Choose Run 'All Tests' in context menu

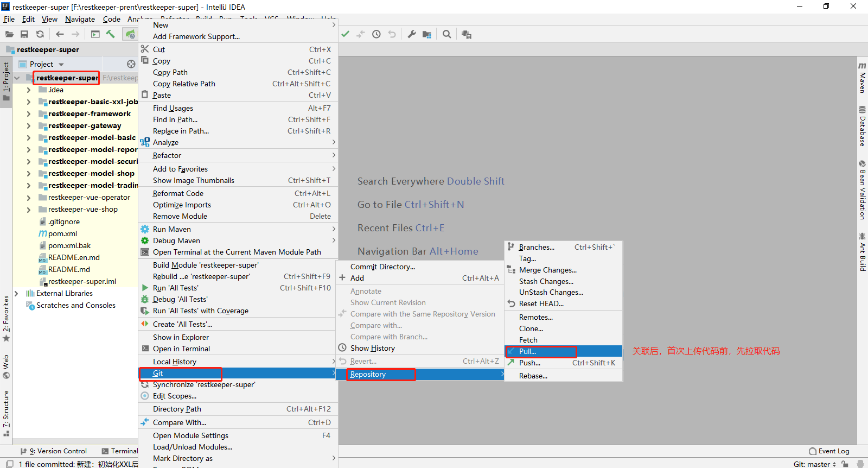pyautogui.click(x=238, y=288)
